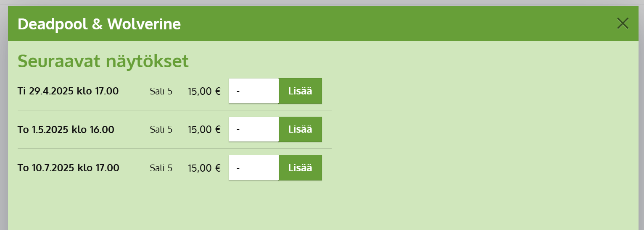The image size is (644, 230).
Task: Click the Deadpool & Wolverine title text
Action: tap(99, 24)
